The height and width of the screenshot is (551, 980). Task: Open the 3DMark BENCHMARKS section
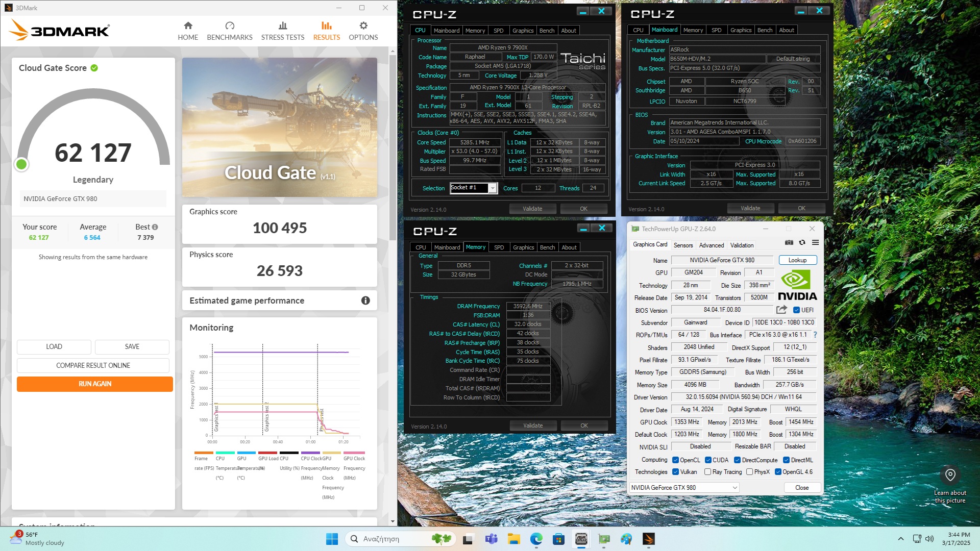coord(230,31)
